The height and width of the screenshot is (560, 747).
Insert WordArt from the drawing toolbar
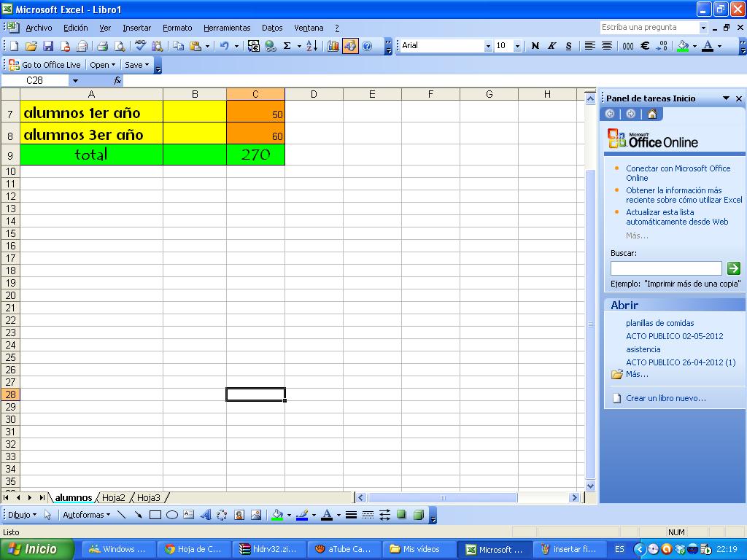205,515
